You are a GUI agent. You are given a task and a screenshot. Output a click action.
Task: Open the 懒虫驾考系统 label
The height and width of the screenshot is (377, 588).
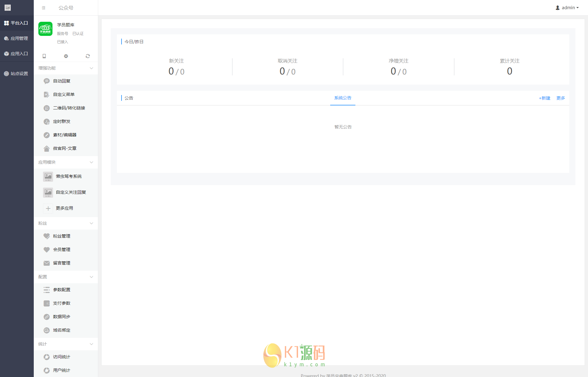[69, 176]
